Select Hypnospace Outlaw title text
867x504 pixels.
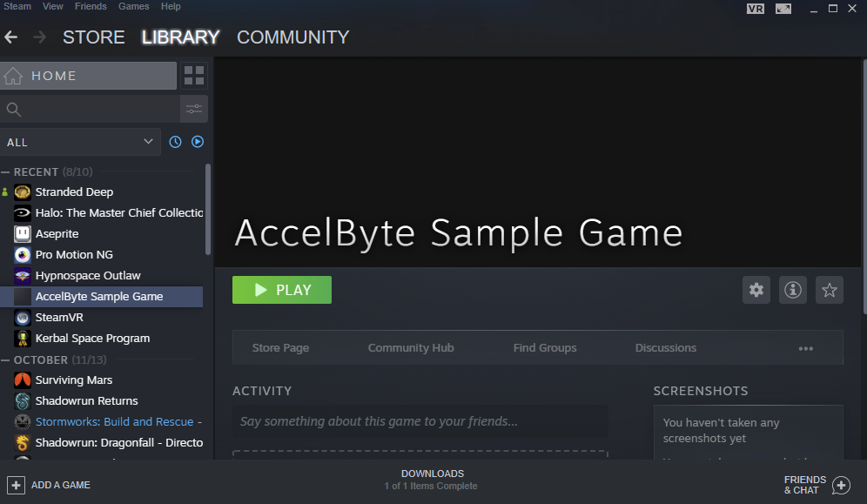tap(88, 276)
